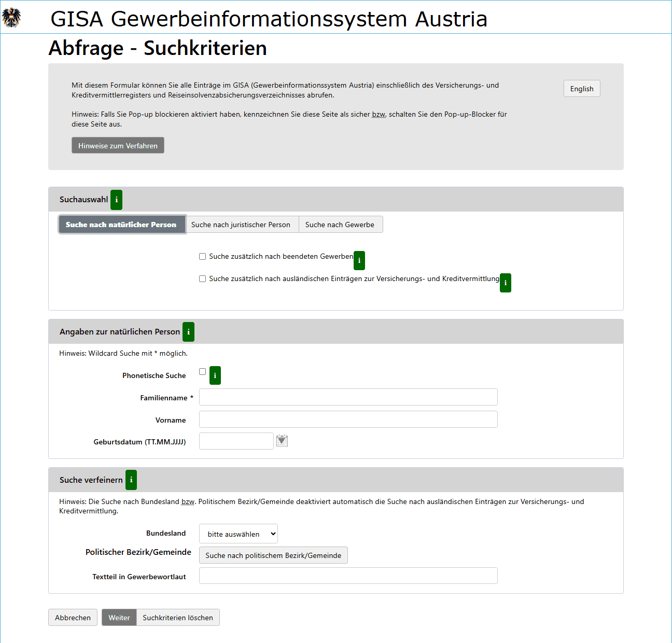Open the Bundesland dropdown

tap(239, 534)
